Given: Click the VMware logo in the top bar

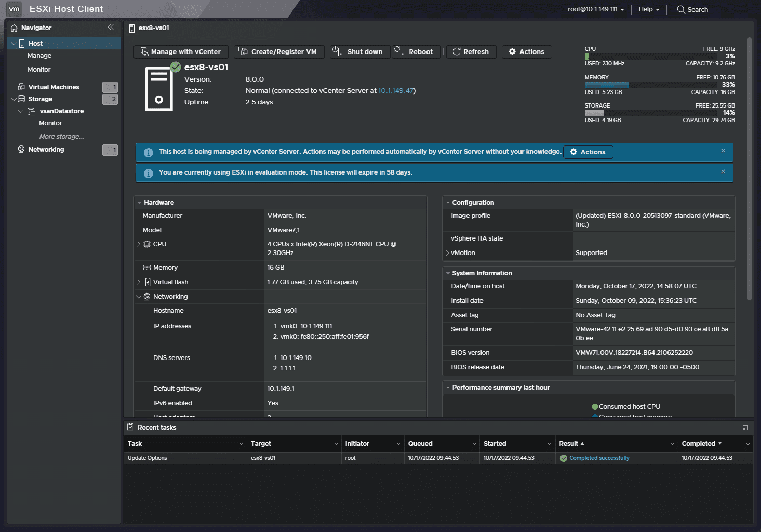Looking at the screenshot, I should 14,9.
